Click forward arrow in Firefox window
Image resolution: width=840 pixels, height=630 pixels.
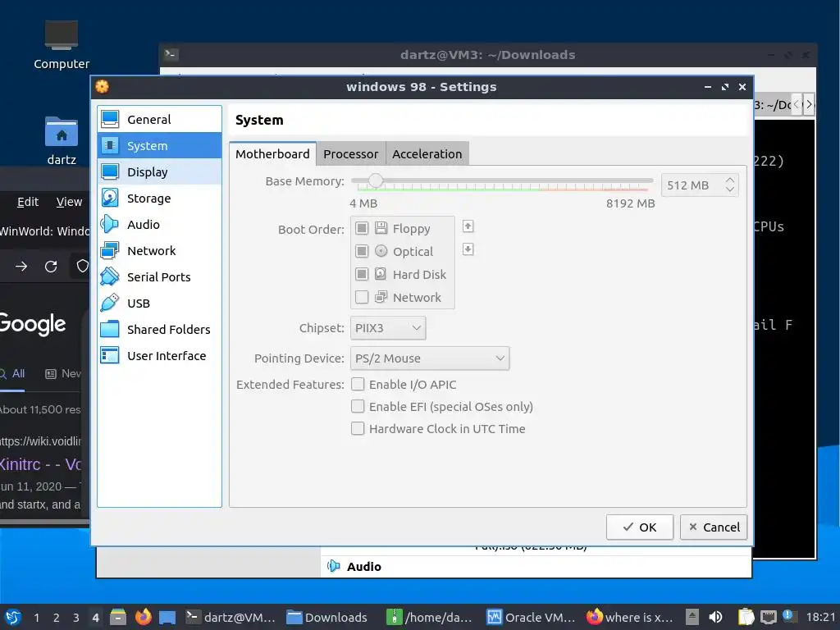coord(21,267)
